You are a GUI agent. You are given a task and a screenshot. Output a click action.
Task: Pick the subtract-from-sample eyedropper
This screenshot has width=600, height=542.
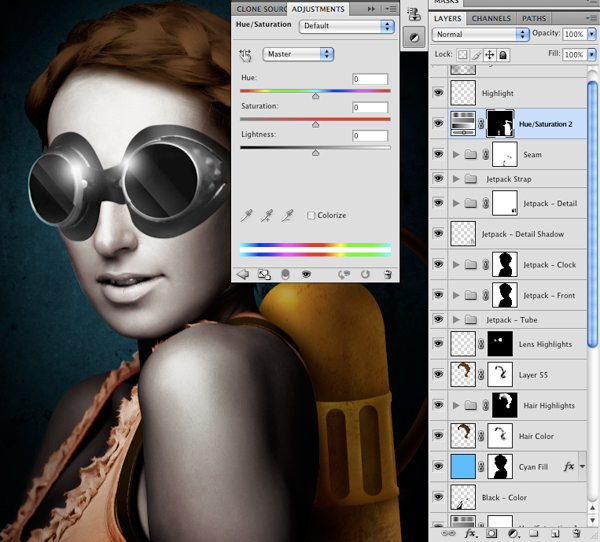287,215
